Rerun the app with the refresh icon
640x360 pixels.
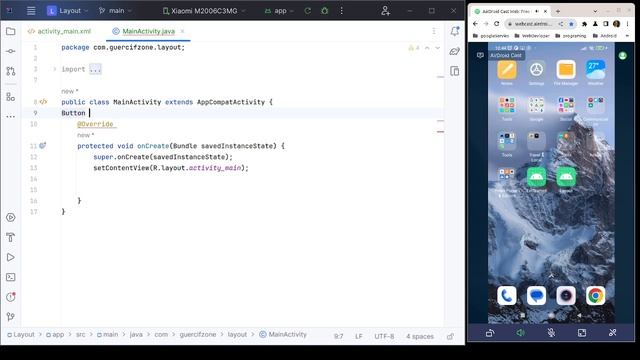click(x=308, y=11)
